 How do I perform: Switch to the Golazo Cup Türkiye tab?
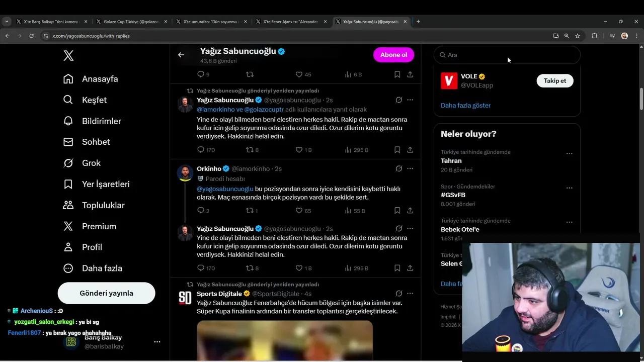click(131, 22)
